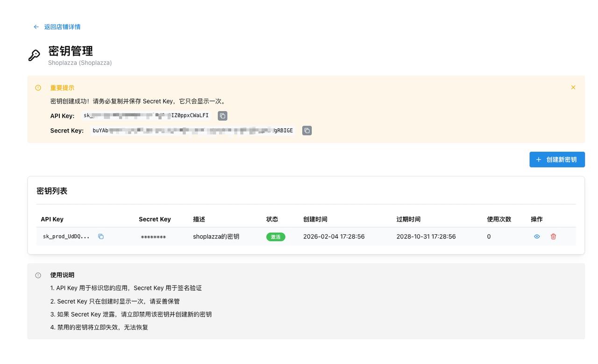Copy the Secret Key in the alert
Image resolution: width=598 pixels, height=364 pixels.
306,131
